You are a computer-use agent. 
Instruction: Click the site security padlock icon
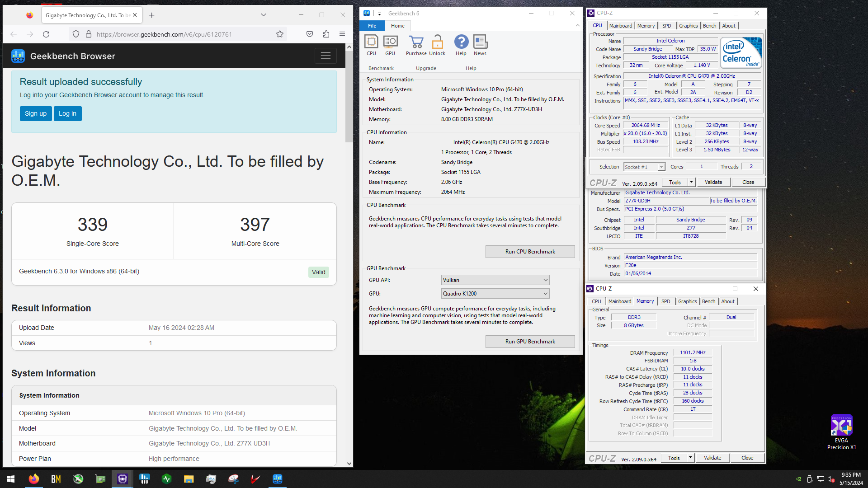click(89, 34)
